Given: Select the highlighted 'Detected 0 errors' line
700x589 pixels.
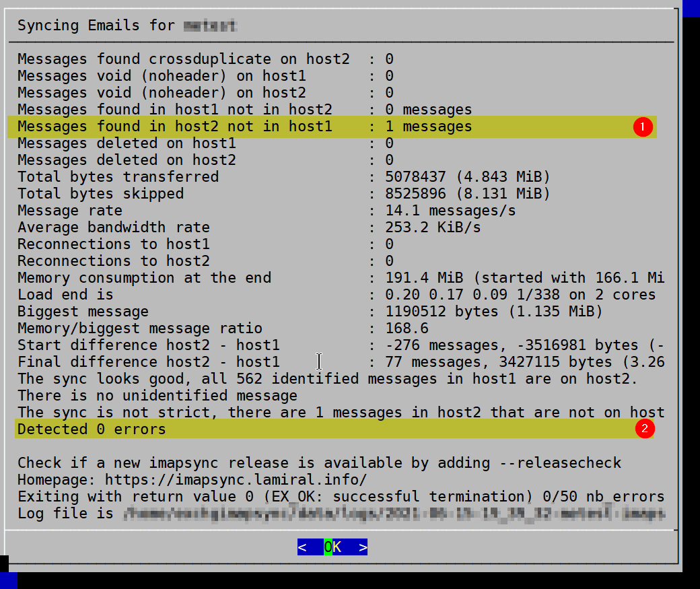Looking at the screenshot, I should click(x=334, y=429).
